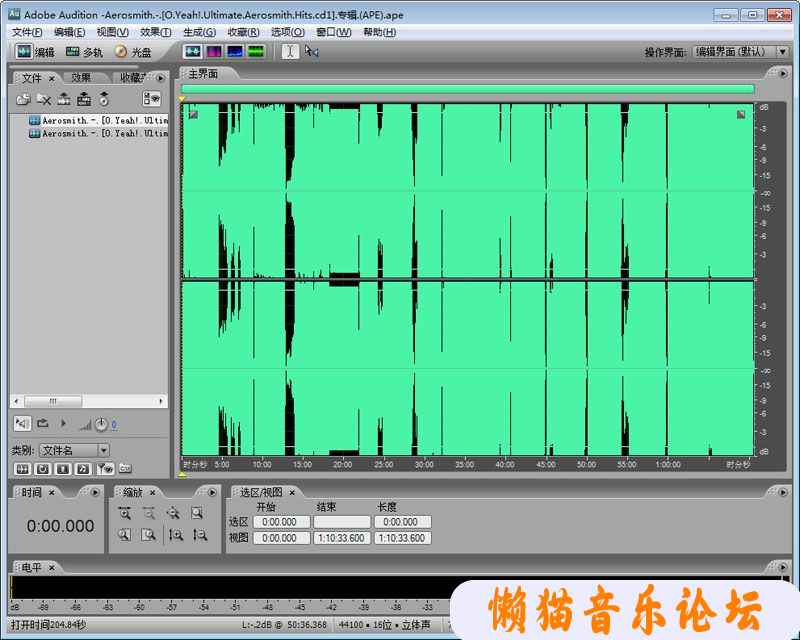Open the Files panel options arrow
This screenshot has width=800, height=640.
pos(161,78)
